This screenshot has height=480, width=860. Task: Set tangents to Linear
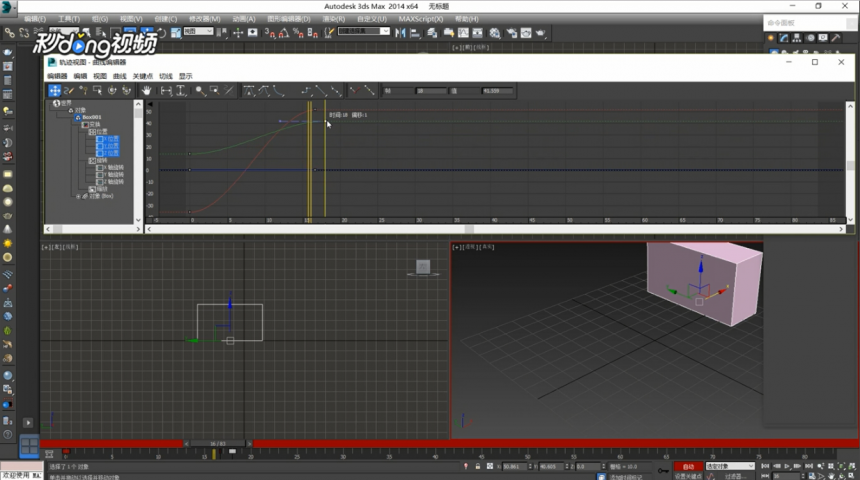click(321, 91)
